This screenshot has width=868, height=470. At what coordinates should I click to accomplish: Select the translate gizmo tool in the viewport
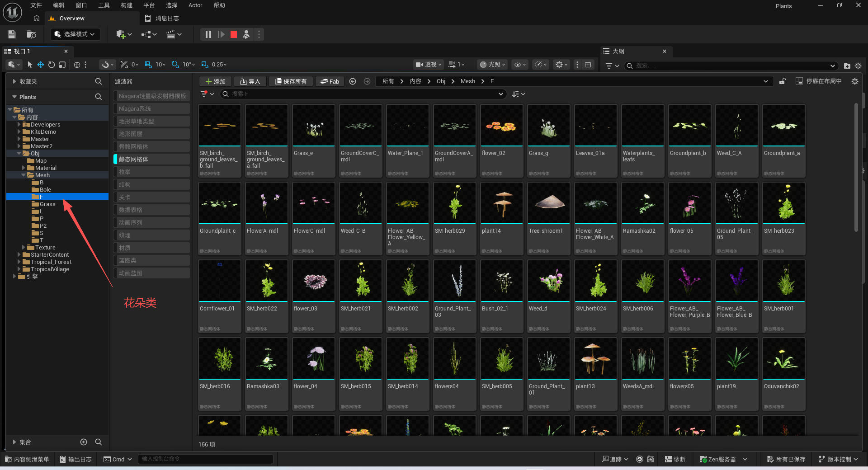tap(41, 65)
